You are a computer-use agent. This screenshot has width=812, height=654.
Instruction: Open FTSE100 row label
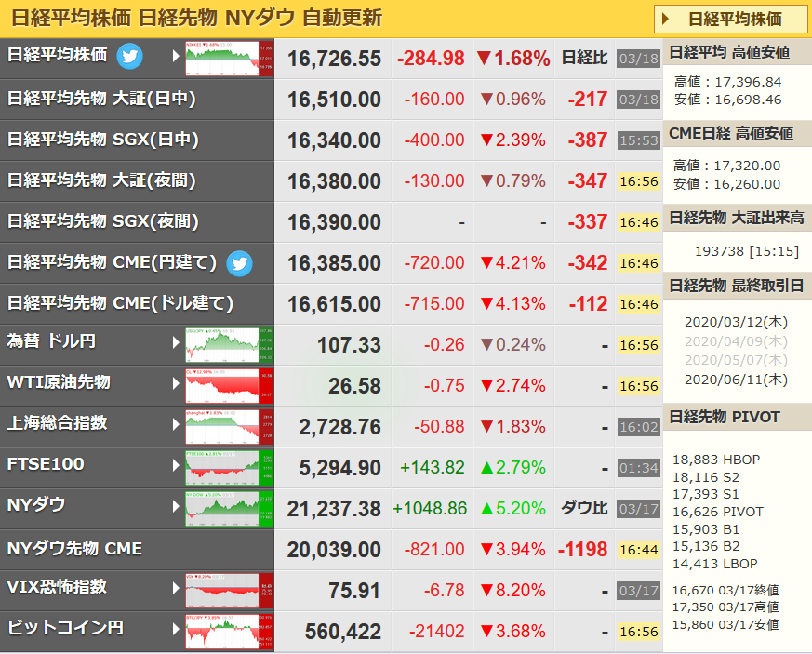(x=46, y=464)
